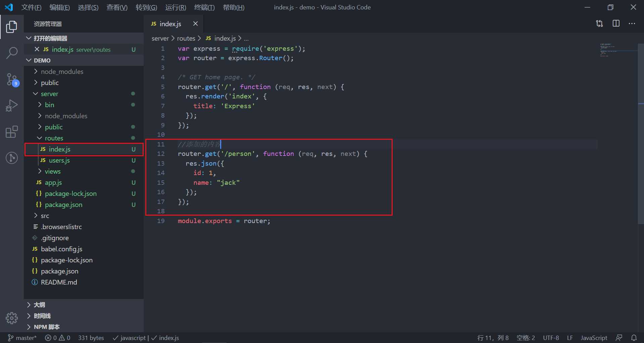Click index.js in the breadcrumb path
644x343 pixels.
pyautogui.click(x=220, y=38)
